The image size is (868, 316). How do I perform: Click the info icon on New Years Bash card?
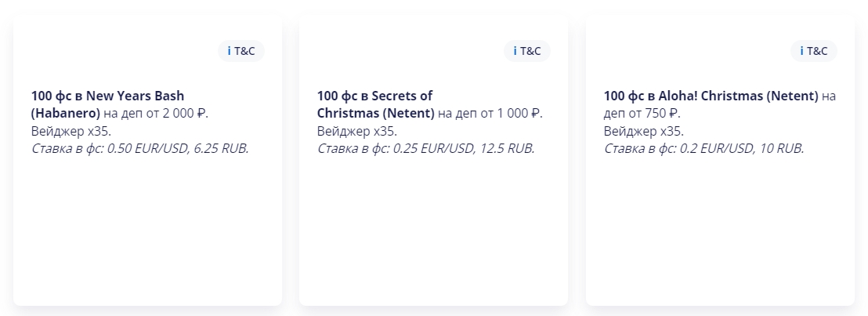[x=230, y=51]
